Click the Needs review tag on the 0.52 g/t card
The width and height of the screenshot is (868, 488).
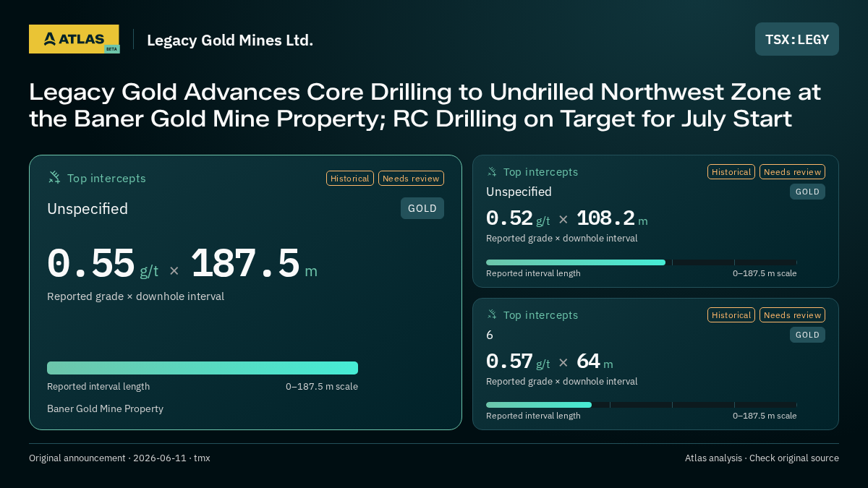click(x=792, y=172)
